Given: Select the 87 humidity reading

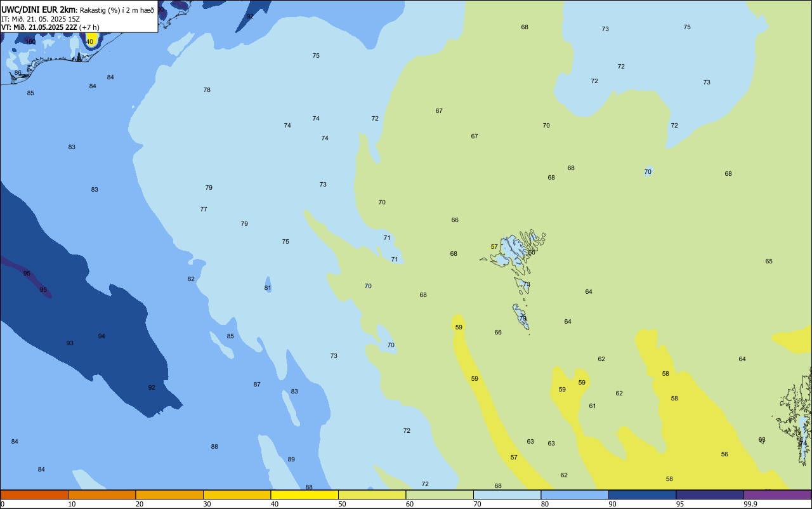Looking at the screenshot, I should [x=257, y=385].
